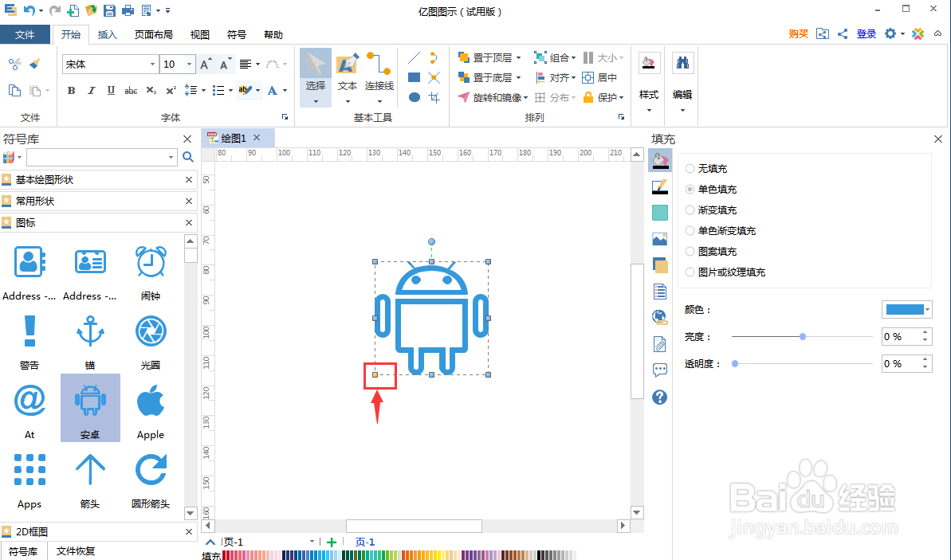Open the line style panel icon
Screen dimensions: 951x560
point(660,186)
